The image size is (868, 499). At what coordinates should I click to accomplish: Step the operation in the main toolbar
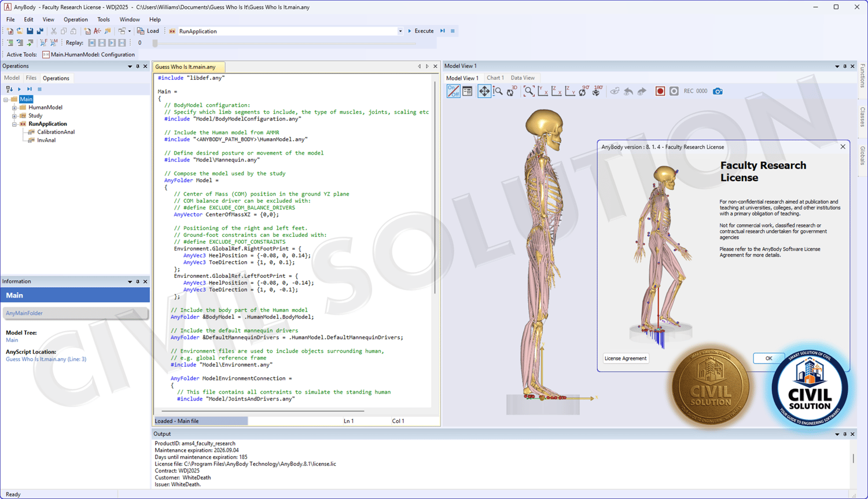click(x=443, y=31)
